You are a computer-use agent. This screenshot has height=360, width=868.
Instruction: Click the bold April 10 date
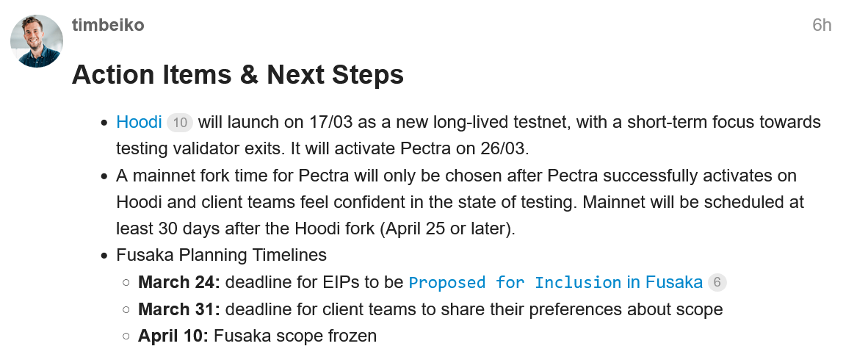173,336
